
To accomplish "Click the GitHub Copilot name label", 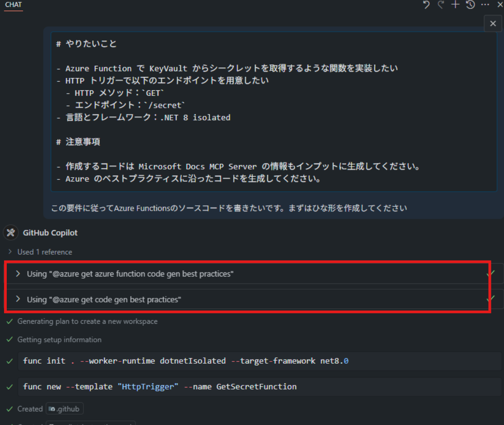I will 50,233.
